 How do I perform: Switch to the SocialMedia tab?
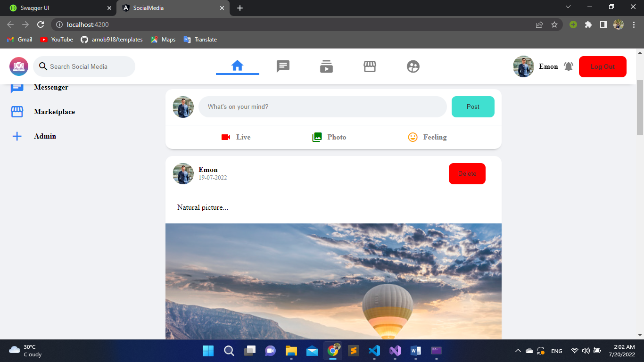[x=173, y=8]
